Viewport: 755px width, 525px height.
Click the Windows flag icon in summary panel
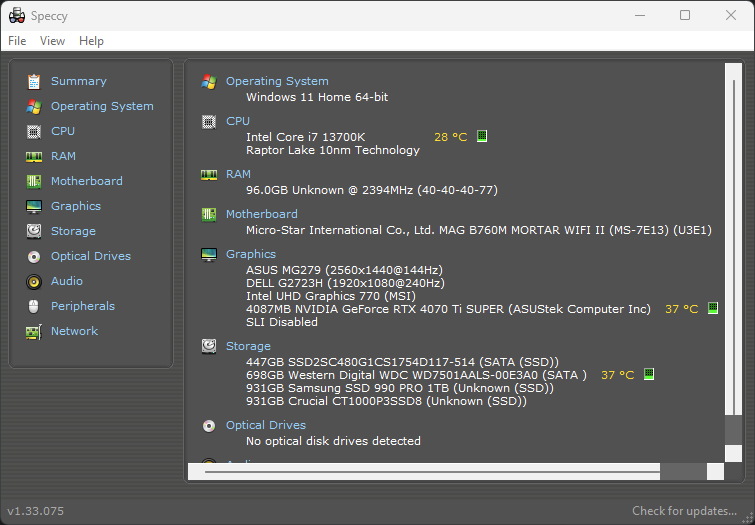click(x=208, y=81)
